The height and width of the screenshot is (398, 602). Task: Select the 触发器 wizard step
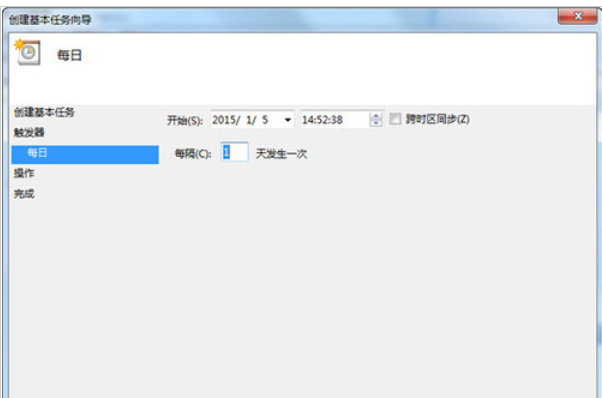tap(29, 132)
